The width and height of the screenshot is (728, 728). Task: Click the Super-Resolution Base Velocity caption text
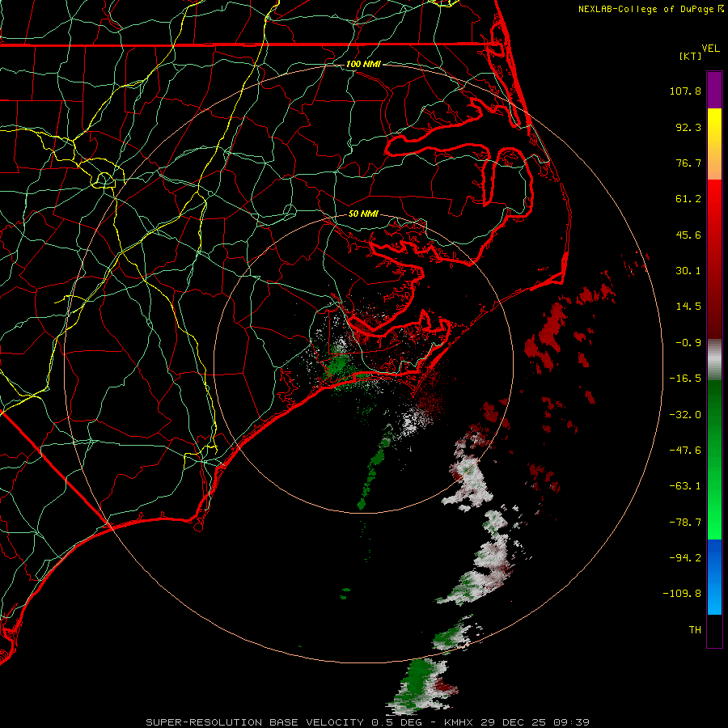[368, 722]
